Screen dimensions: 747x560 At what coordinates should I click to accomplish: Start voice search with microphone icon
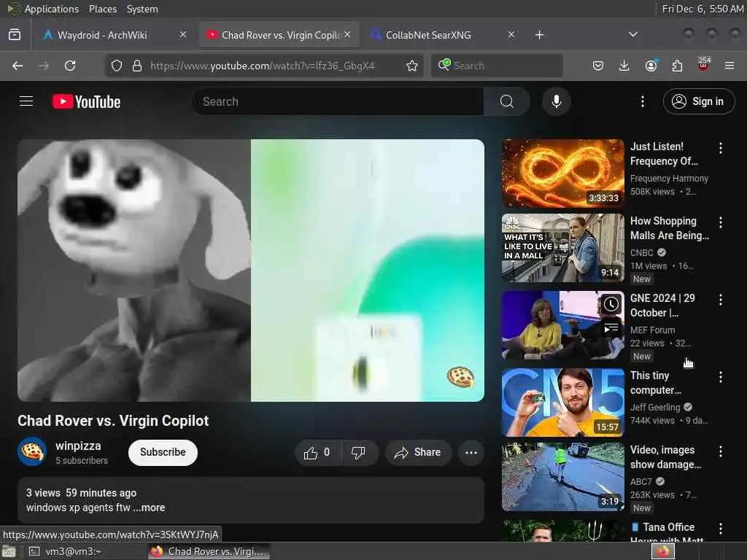click(x=556, y=101)
